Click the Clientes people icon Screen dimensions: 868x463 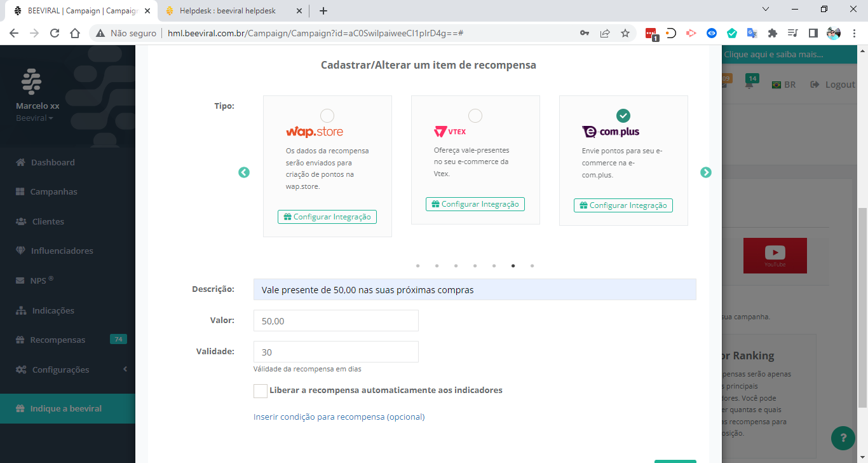coord(21,221)
